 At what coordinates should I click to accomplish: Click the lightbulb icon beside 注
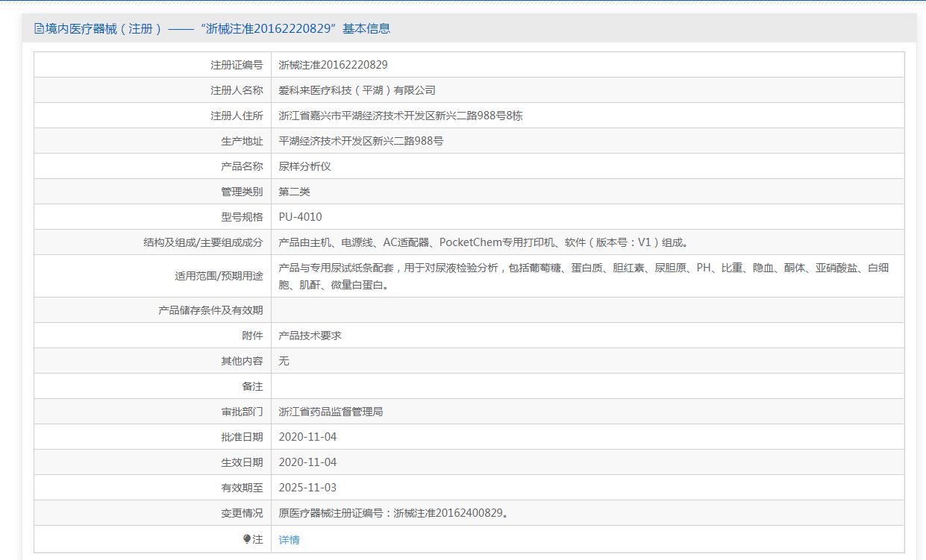(x=247, y=539)
